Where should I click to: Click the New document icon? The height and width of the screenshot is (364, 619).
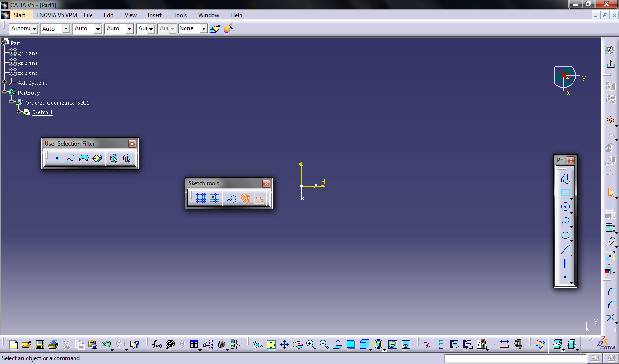13,345
